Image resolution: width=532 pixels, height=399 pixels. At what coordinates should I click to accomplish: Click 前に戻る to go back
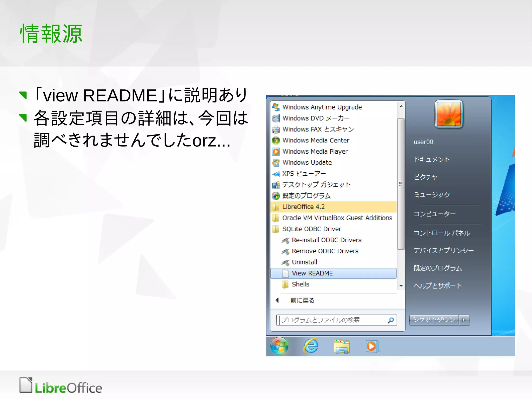[x=303, y=300]
